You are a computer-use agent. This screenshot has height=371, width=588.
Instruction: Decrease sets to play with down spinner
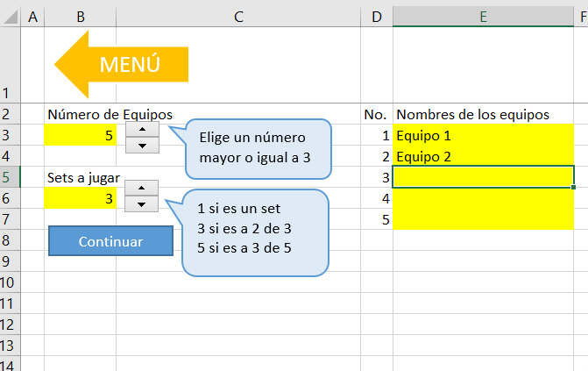point(142,204)
